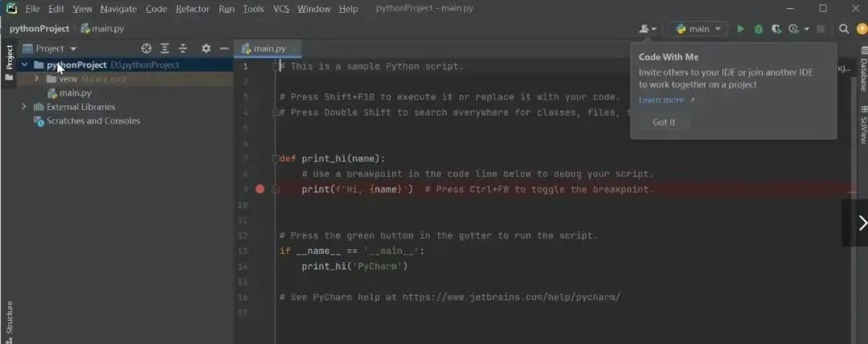Run main with coverage icon
The width and height of the screenshot is (868, 344).
click(776, 29)
